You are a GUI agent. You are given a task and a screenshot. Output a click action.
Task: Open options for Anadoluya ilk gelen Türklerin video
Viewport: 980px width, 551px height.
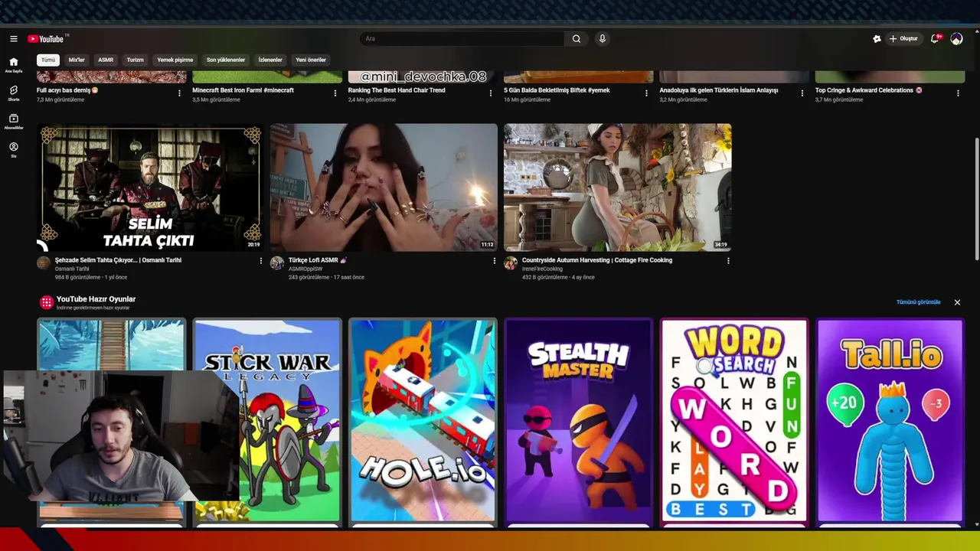point(802,93)
